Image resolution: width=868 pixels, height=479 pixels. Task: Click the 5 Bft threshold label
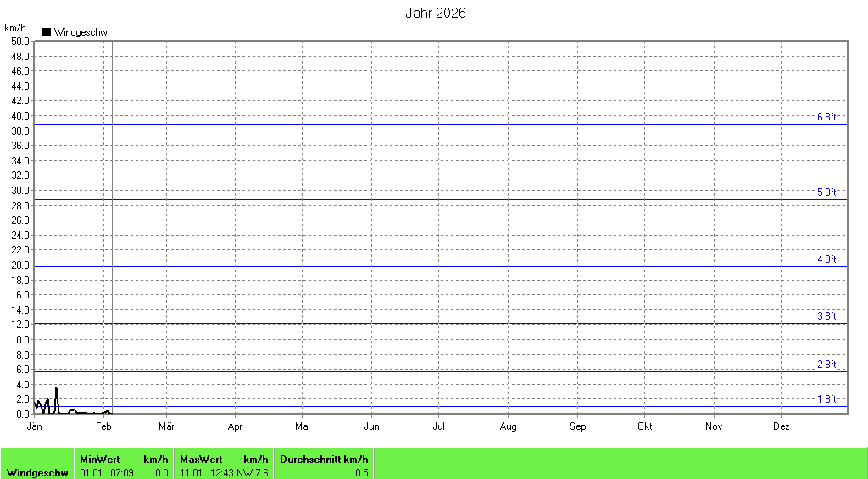point(826,192)
